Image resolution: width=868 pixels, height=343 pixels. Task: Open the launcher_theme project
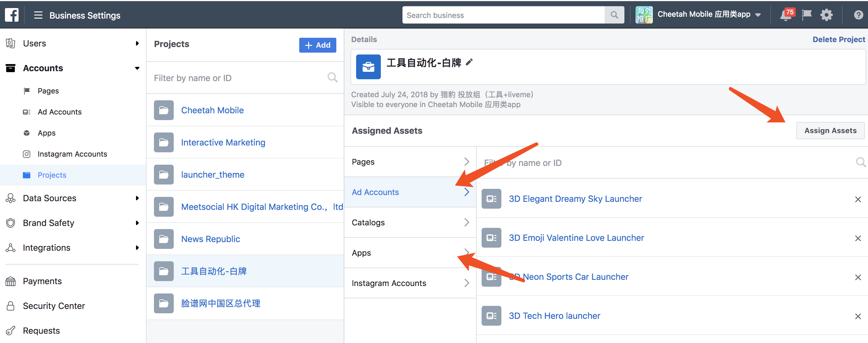[213, 175]
